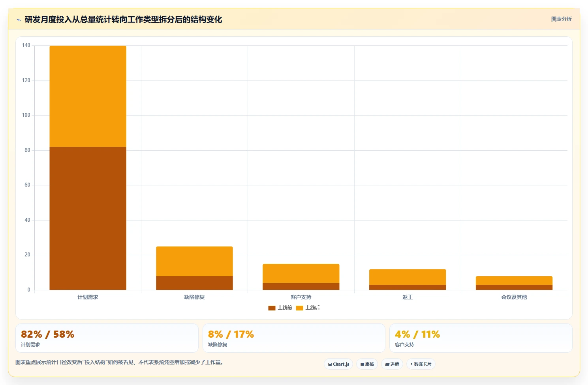Click the 缺陷修复 x-axis label

click(x=194, y=297)
